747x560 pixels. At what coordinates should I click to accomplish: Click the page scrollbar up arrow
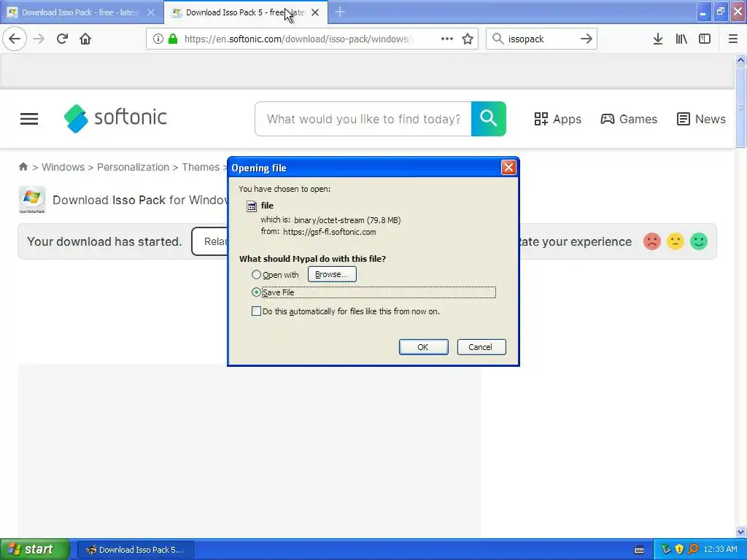740,60
